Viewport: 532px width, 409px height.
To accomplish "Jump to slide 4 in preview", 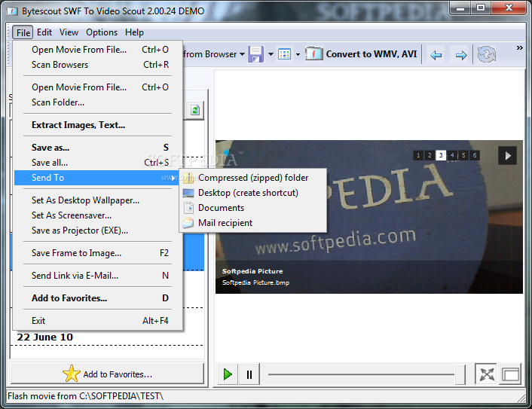I will (452, 155).
